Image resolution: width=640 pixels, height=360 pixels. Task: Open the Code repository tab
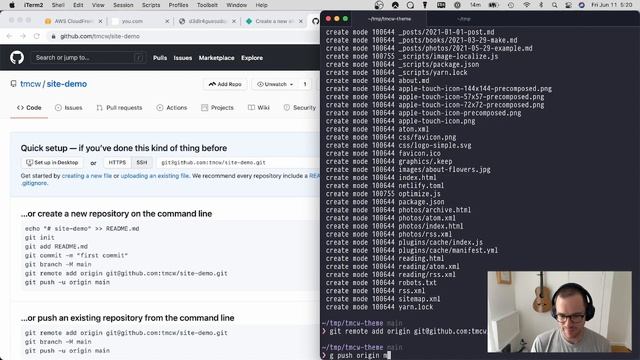click(x=29, y=108)
